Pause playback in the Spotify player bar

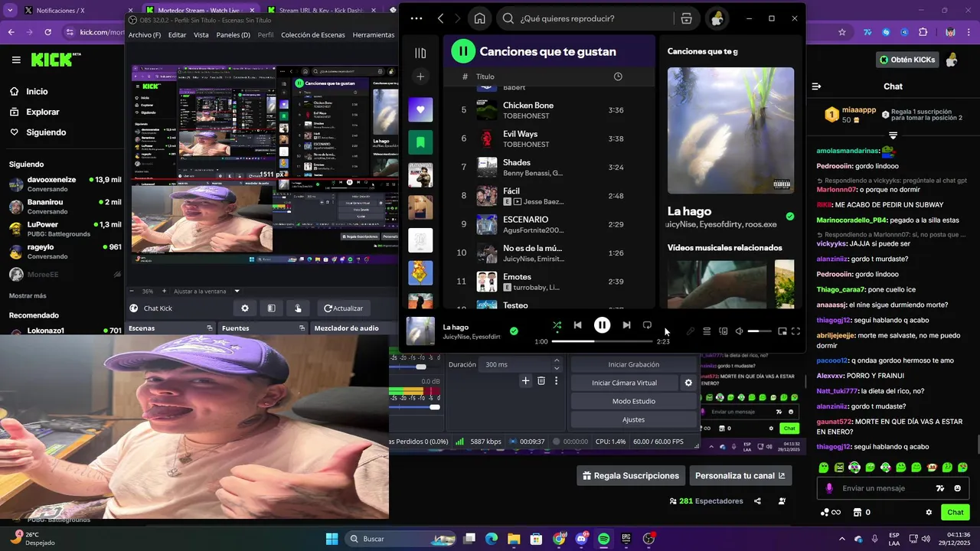pos(603,325)
